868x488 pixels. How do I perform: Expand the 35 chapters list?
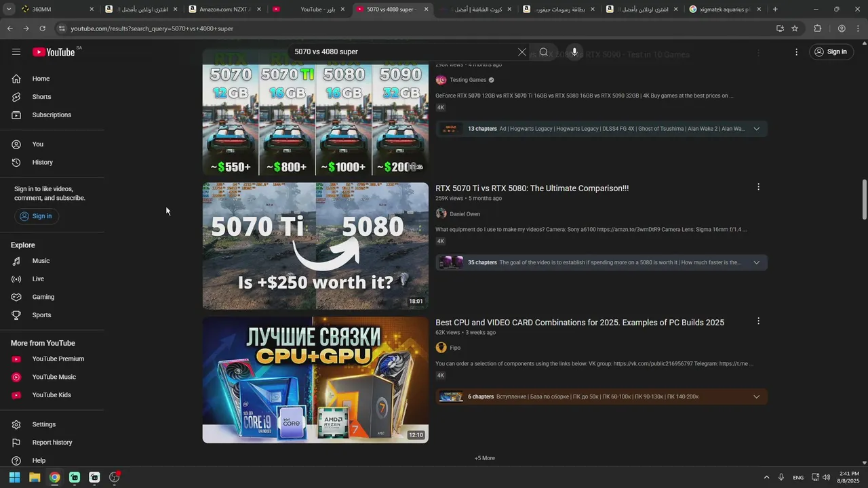pyautogui.click(x=757, y=262)
